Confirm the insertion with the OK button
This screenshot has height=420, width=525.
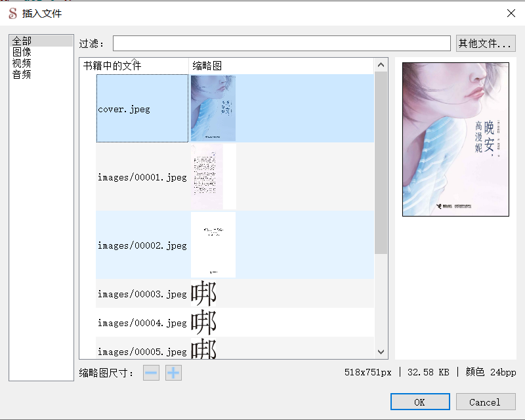coord(421,402)
